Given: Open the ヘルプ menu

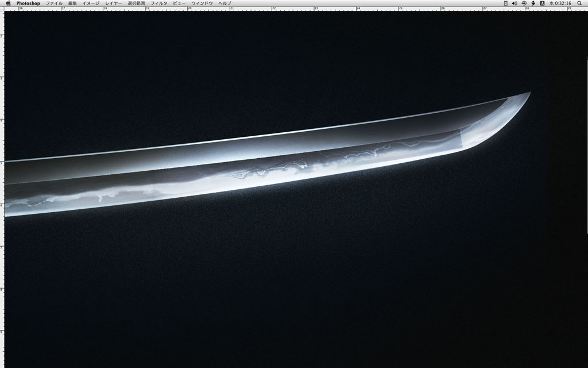Looking at the screenshot, I should pos(225,3).
